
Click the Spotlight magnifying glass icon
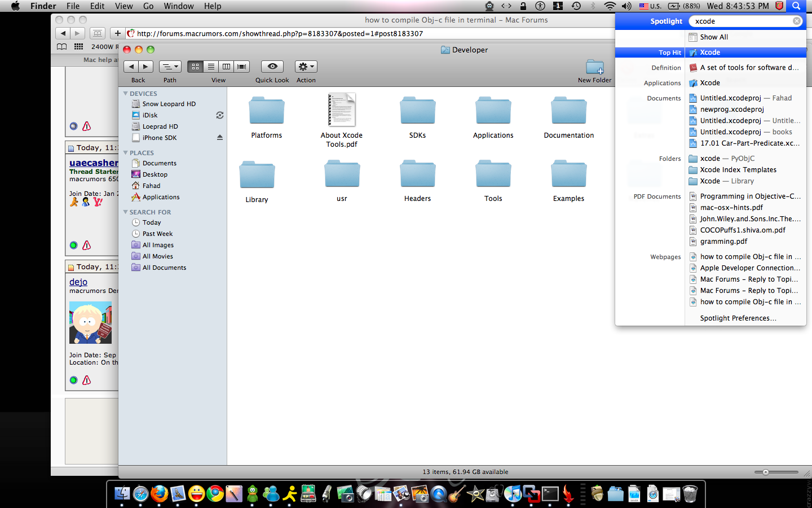[x=796, y=6]
